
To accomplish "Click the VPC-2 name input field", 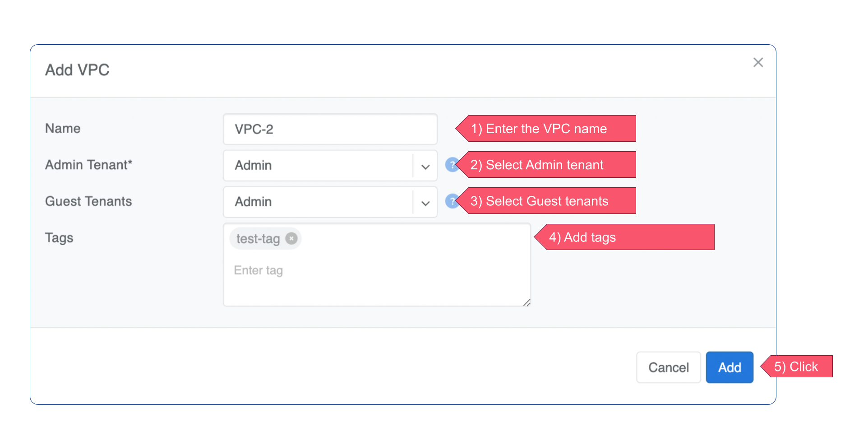I will 330,129.
